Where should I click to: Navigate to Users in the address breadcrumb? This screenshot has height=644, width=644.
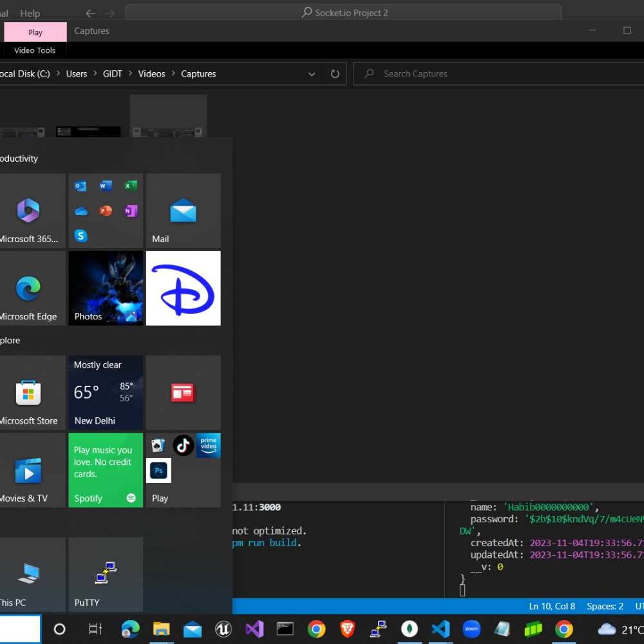[77, 74]
